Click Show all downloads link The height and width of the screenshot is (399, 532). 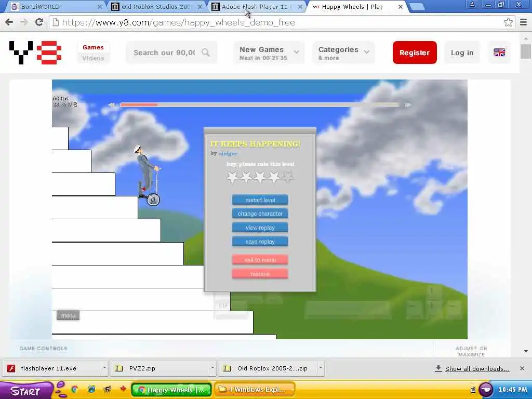click(477, 369)
